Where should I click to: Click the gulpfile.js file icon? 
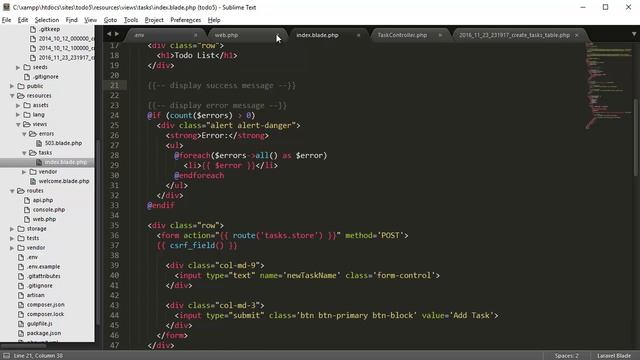(21, 324)
